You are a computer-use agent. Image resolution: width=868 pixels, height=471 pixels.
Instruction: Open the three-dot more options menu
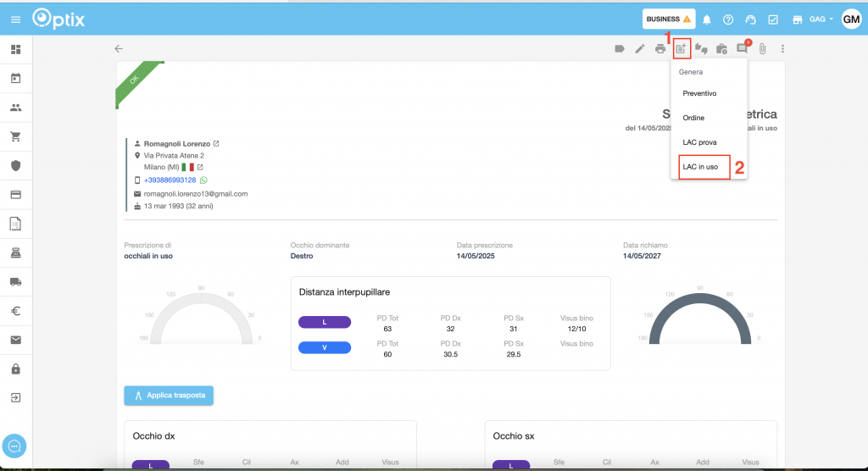click(x=782, y=49)
